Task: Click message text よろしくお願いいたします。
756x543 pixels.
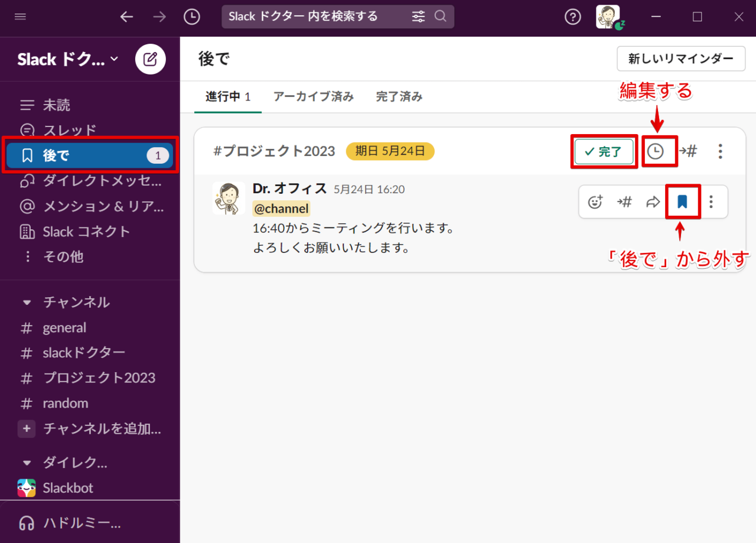Action: [331, 248]
